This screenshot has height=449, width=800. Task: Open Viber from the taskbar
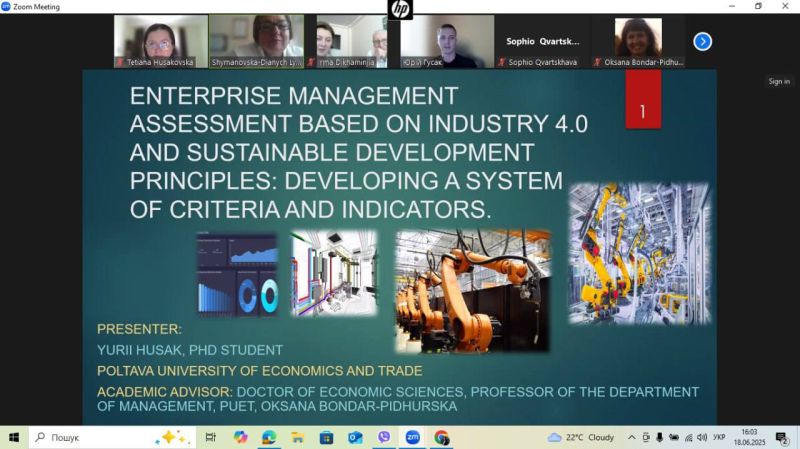point(384,437)
